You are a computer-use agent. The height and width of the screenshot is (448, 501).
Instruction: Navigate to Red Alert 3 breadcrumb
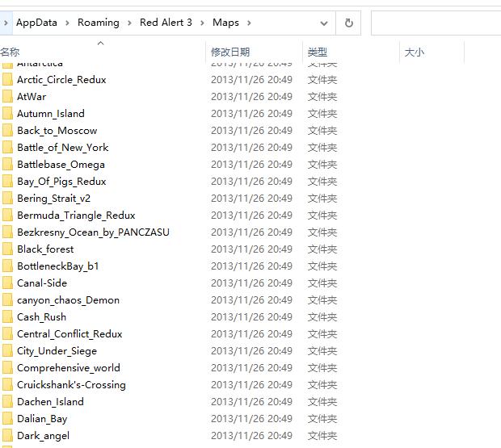click(x=166, y=23)
